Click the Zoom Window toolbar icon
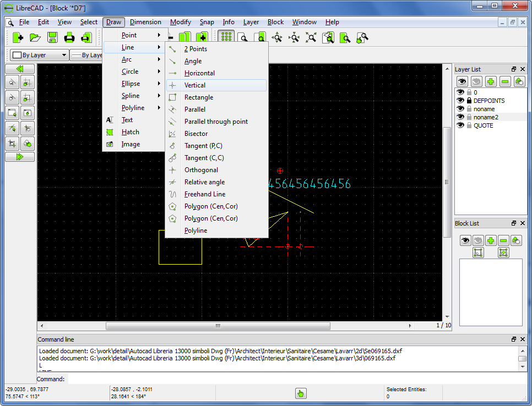The image size is (532, 406). pyautogui.click(x=345, y=37)
